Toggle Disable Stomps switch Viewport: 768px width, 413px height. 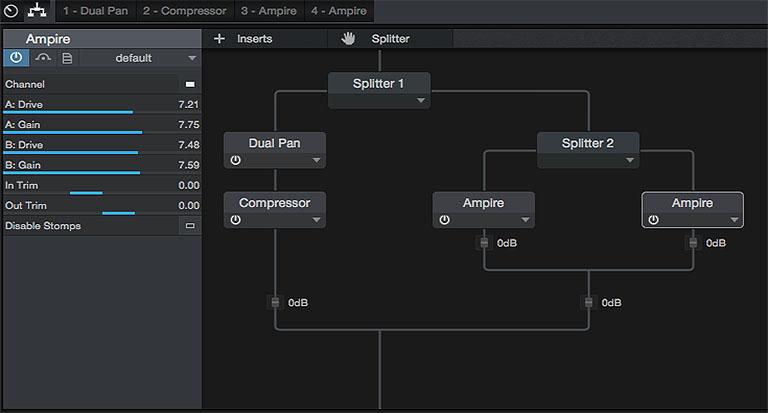pyautogui.click(x=190, y=226)
